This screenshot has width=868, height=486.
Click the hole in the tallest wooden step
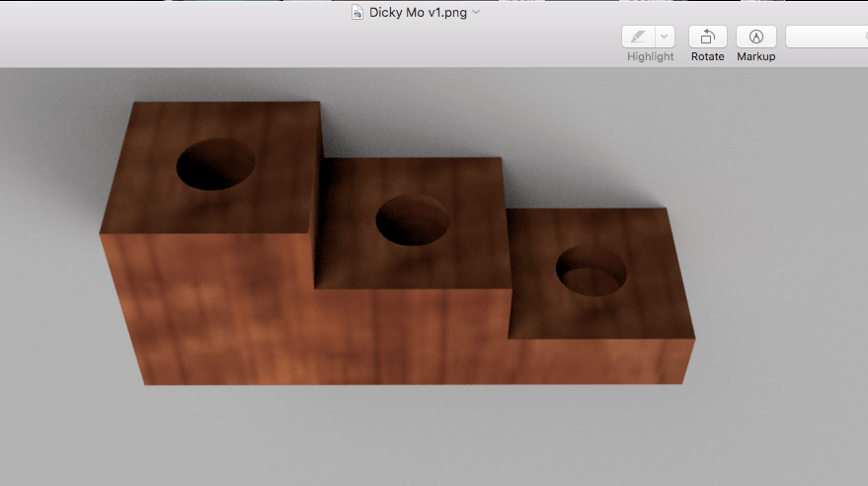(215, 165)
